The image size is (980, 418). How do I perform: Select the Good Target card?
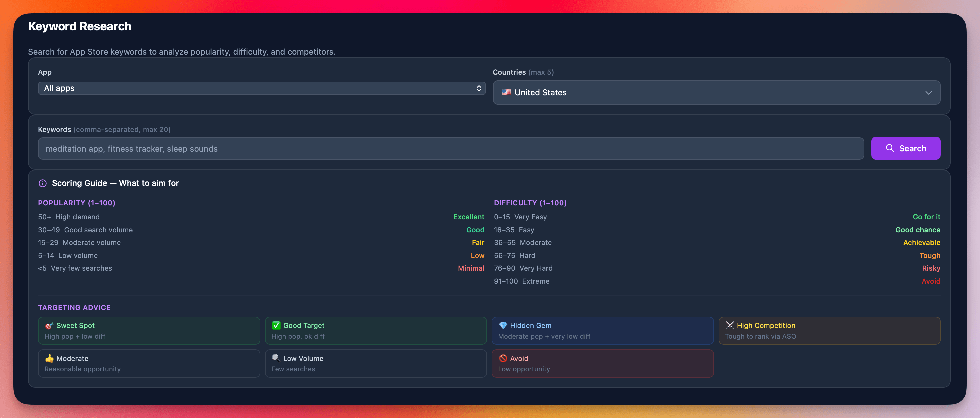click(375, 331)
